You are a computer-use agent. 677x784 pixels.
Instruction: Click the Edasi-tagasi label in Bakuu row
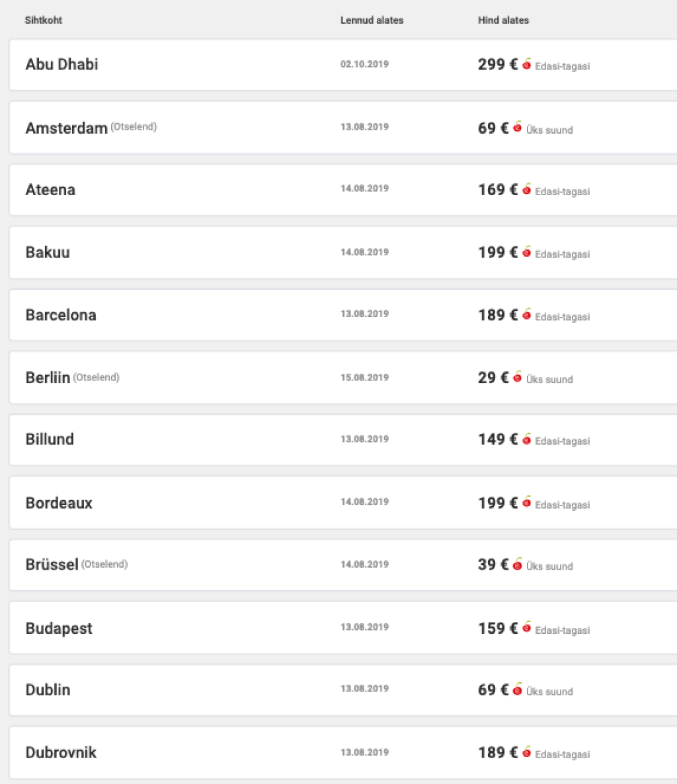[x=562, y=254]
